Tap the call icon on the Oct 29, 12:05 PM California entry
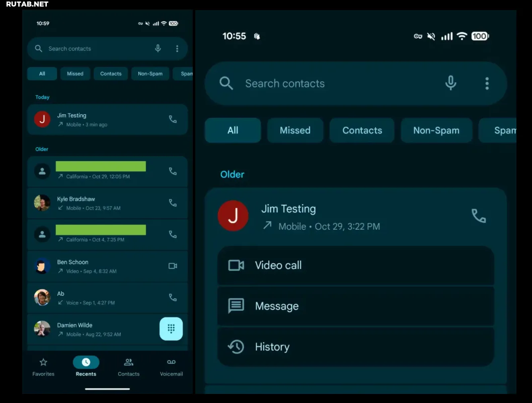Screen dimensions: 532x403 [173, 171]
